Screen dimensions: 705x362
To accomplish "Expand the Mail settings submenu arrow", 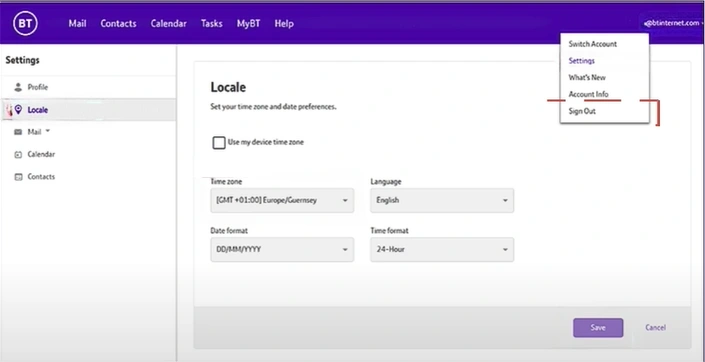I will click(x=48, y=131).
